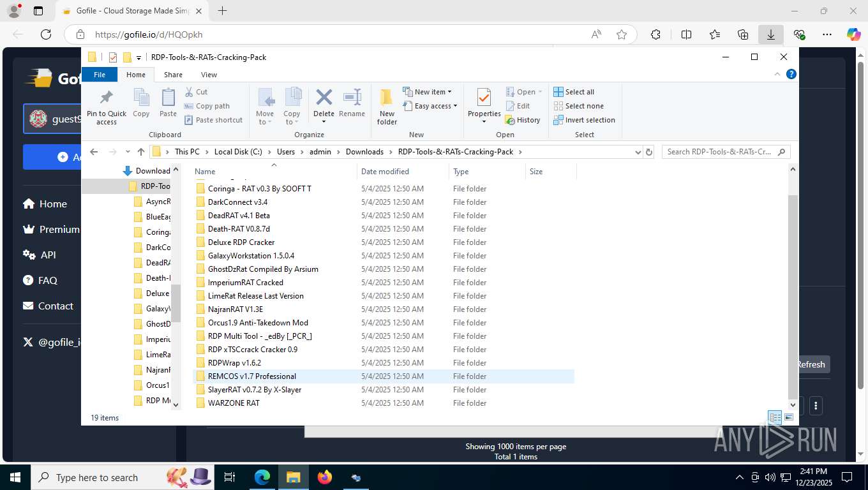Open the Open dropdown in ribbon
This screenshot has width=868, height=490.
coord(523,92)
